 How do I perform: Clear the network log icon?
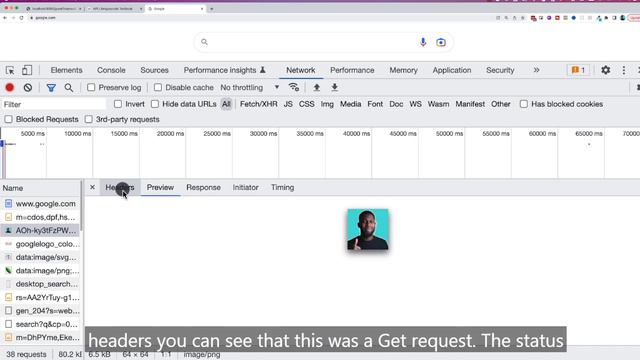[x=28, y=87]
